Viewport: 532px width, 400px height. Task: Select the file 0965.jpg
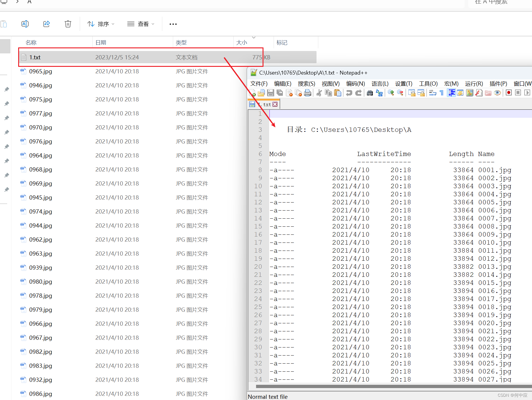tap(41, 72)
